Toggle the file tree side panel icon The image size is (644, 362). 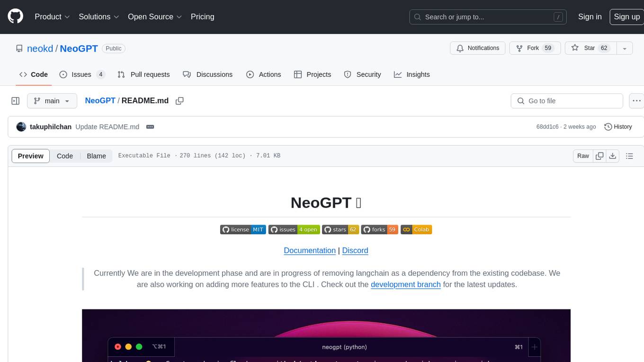[15, 101]
